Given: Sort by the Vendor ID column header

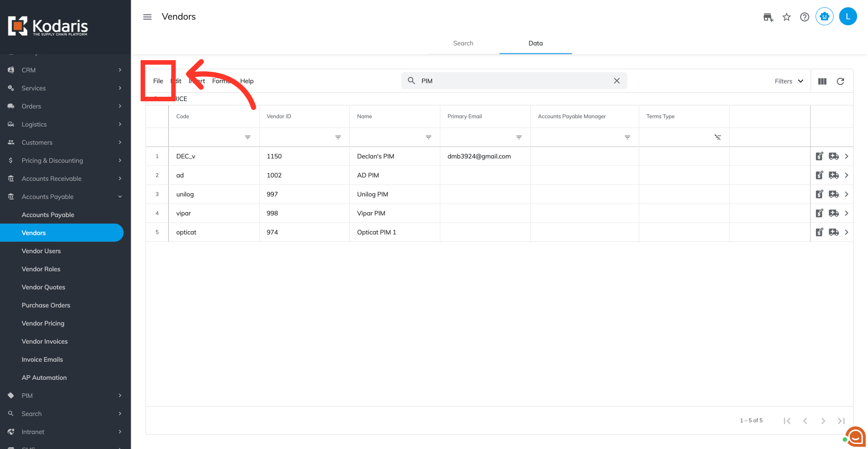Looking at the screenshot, I should (x=304, y=117).
